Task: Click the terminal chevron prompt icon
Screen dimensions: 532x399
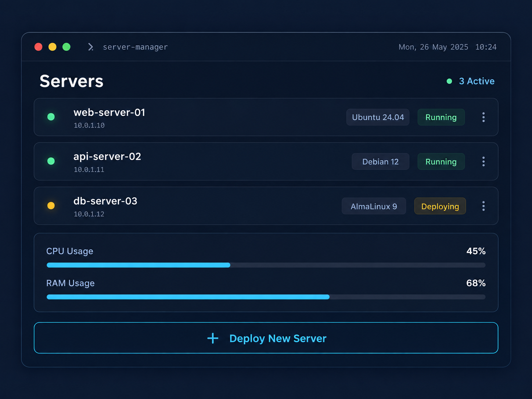Action: point(91,47)
